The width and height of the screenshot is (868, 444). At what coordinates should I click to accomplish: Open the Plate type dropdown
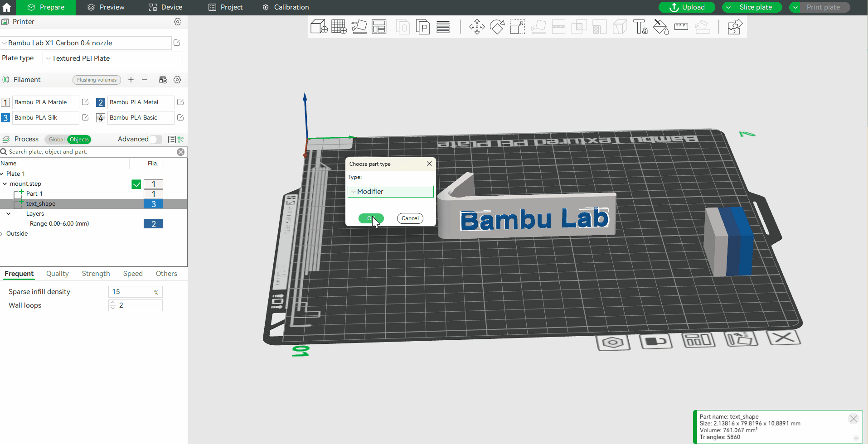[113, 58]
